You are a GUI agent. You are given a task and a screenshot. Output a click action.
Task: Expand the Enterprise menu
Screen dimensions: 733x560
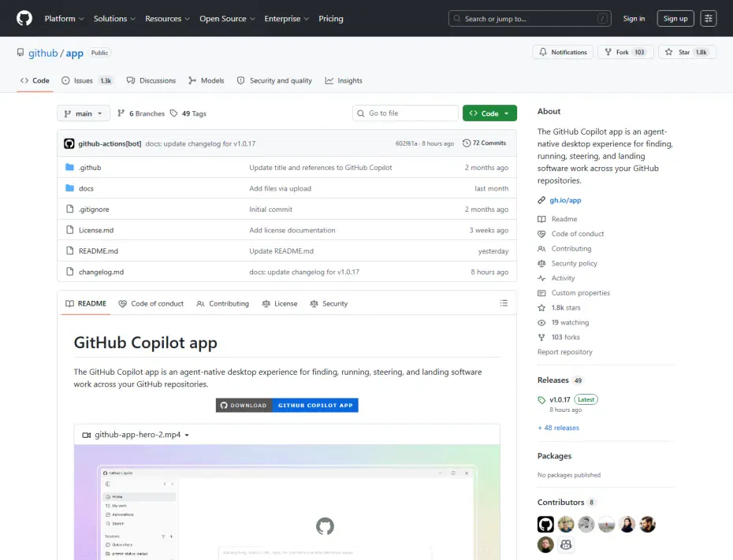[287, 19]
